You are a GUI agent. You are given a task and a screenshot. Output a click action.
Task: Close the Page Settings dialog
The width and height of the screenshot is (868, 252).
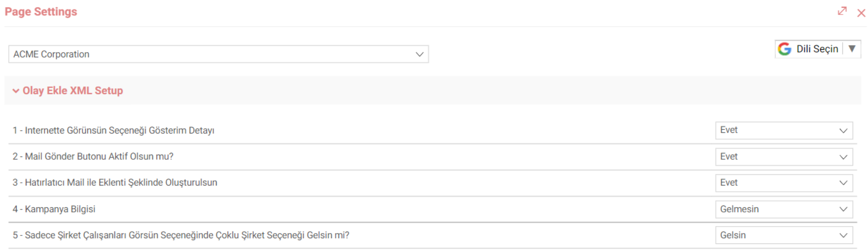(x=861, y=13)
